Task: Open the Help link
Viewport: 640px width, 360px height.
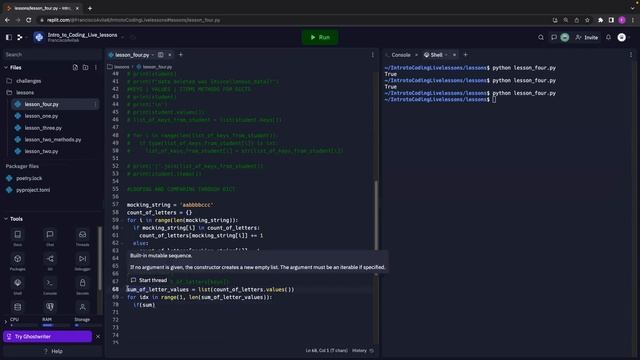Action: [x=53, y=351]
